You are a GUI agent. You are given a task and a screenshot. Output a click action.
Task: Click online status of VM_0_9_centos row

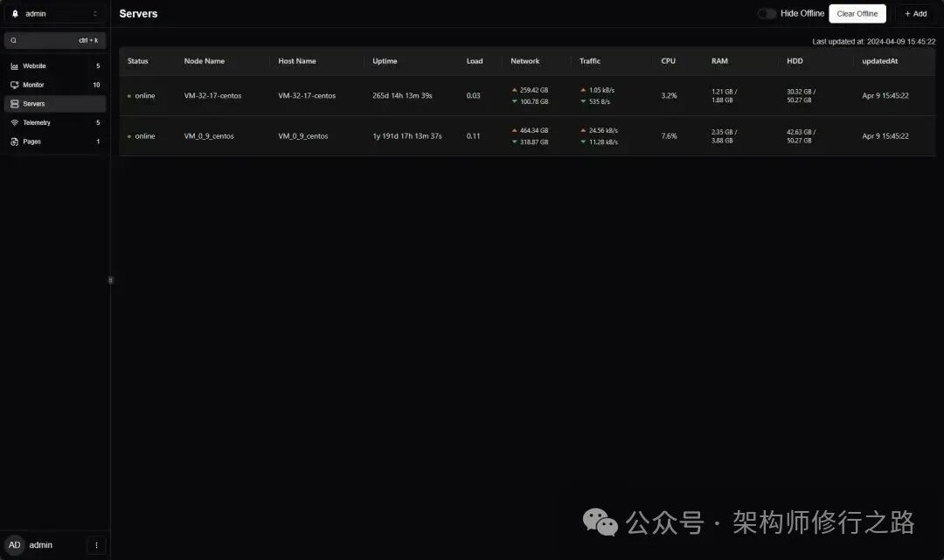point(142,136)
